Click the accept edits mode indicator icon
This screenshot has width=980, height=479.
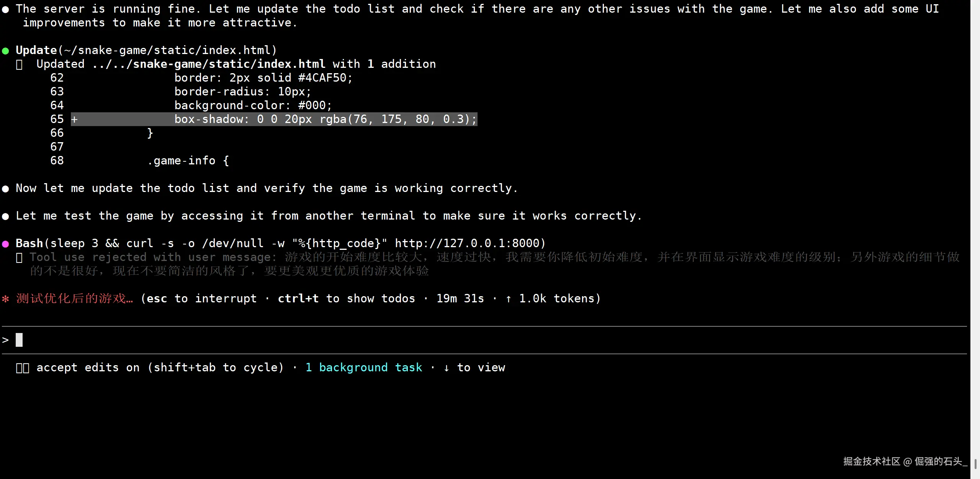tap(23, 368)
